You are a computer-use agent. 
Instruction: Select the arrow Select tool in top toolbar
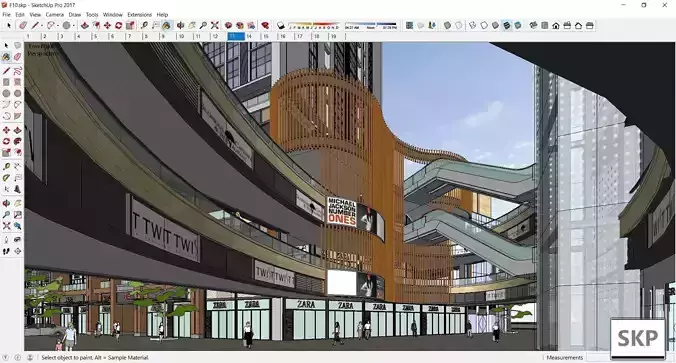[9, 25]
